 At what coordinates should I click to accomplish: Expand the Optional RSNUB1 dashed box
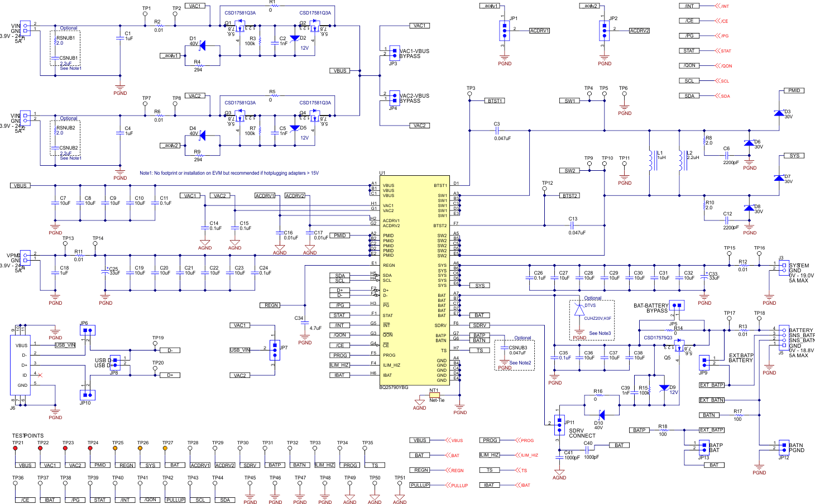coord(65,47)
